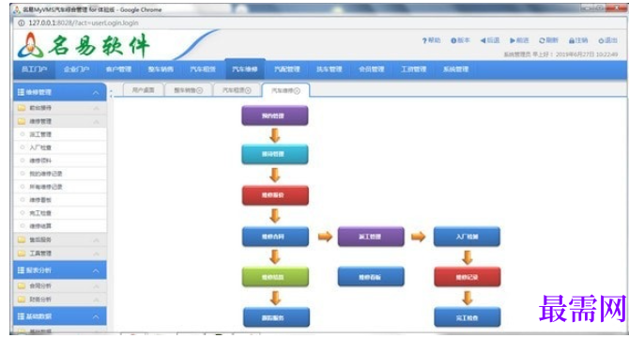Open the 会员管理 main menu
The image size is (644, 338).
[x=372, y=69]
